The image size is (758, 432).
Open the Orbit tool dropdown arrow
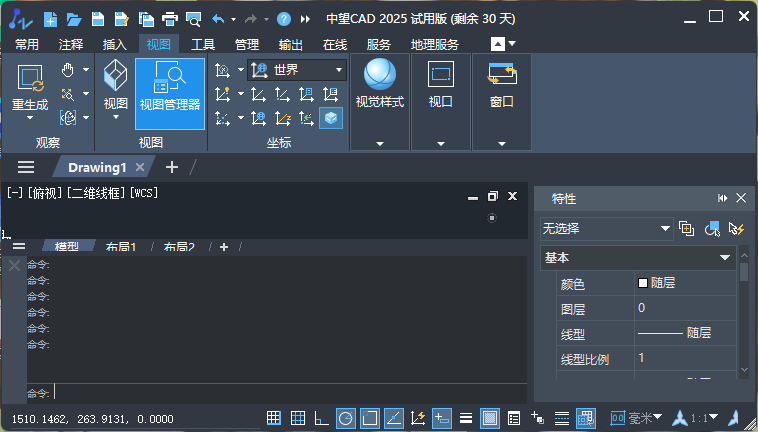pos(86,117)
